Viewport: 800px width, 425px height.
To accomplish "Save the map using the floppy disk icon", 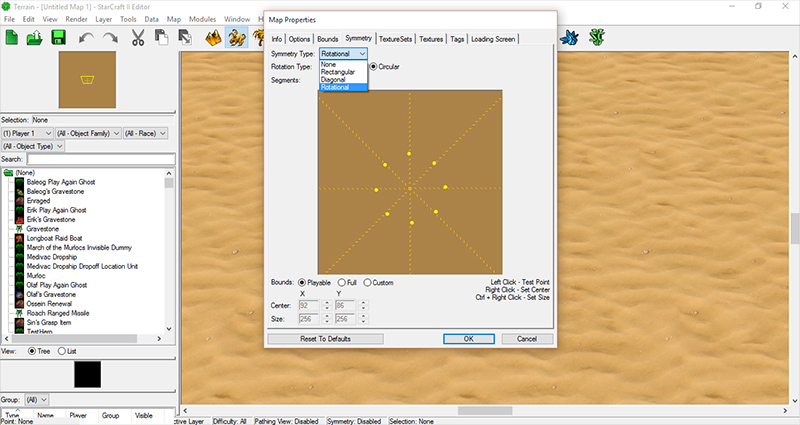I will coord(59,38).
